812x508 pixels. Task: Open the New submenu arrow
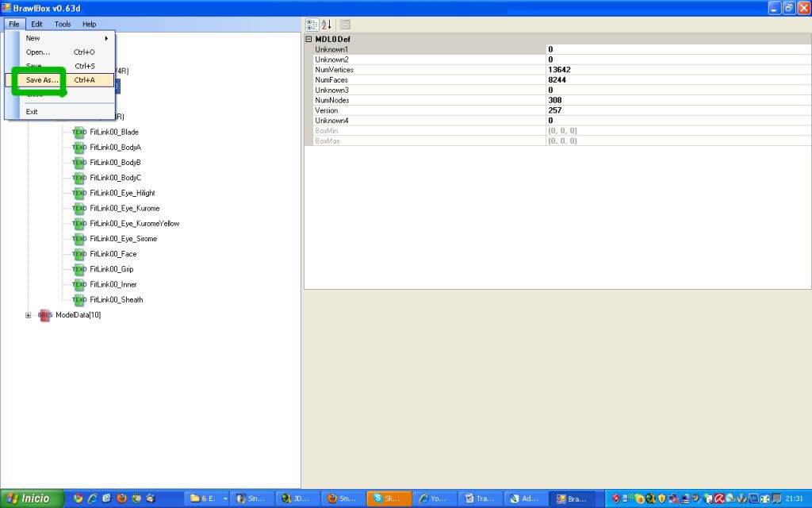click(x=106, y=38)
